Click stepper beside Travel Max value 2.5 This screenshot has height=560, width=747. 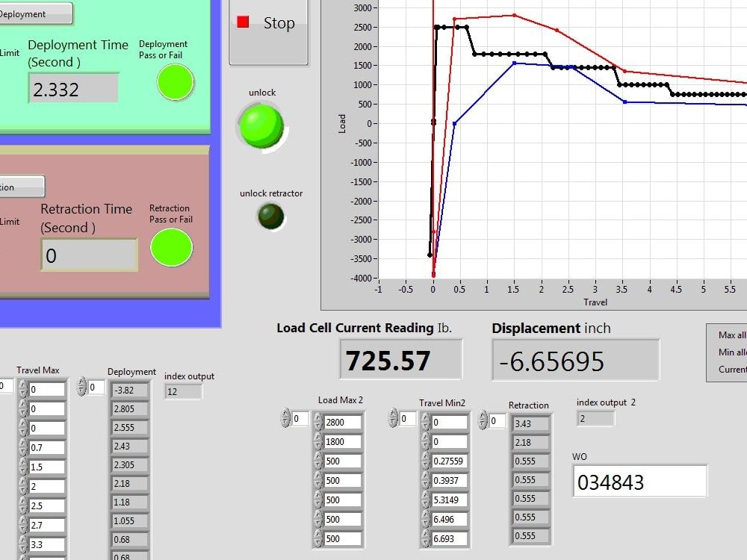(x=23, y=505)
